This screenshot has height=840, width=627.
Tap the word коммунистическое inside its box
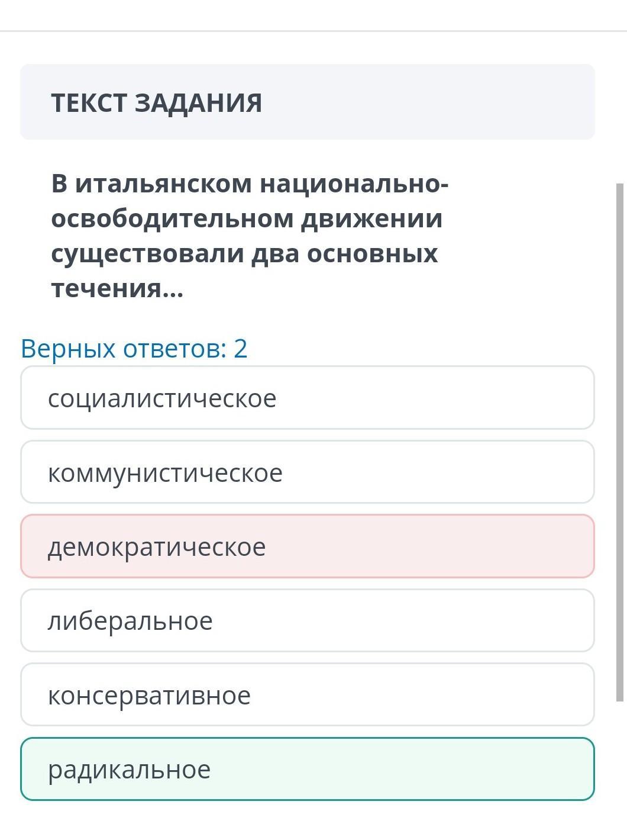[x=165, y=473]
